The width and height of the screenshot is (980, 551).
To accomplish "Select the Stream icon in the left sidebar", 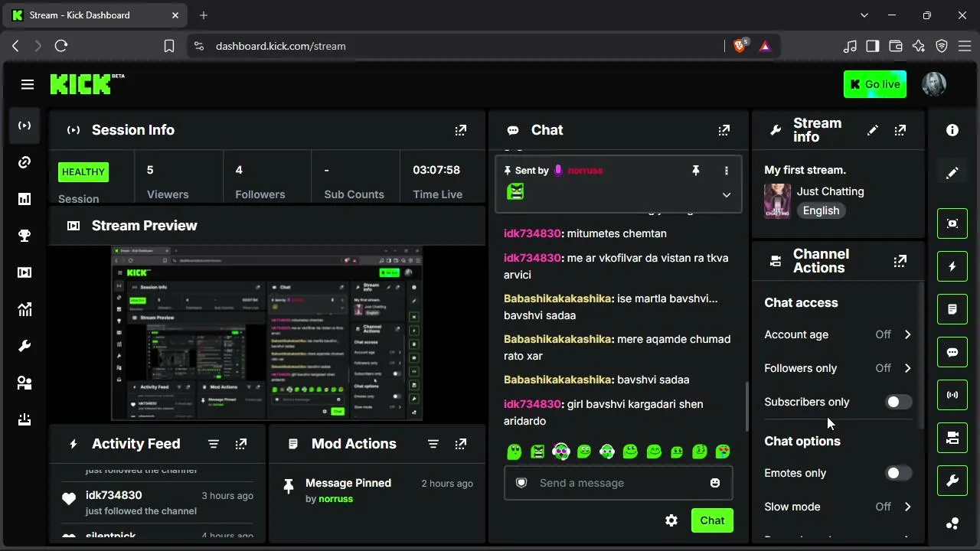I will tap(24, 126).
